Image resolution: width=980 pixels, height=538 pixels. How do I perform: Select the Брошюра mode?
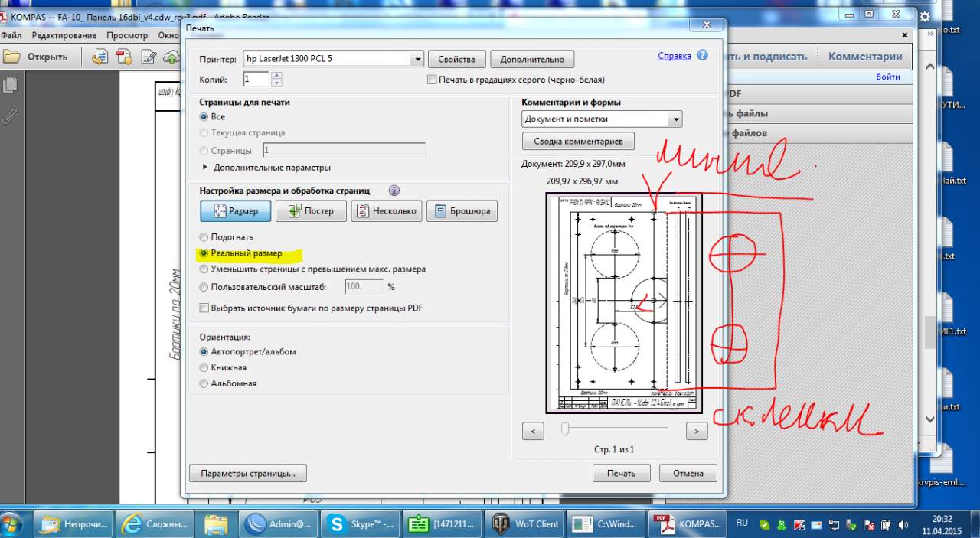click(462, 211)
